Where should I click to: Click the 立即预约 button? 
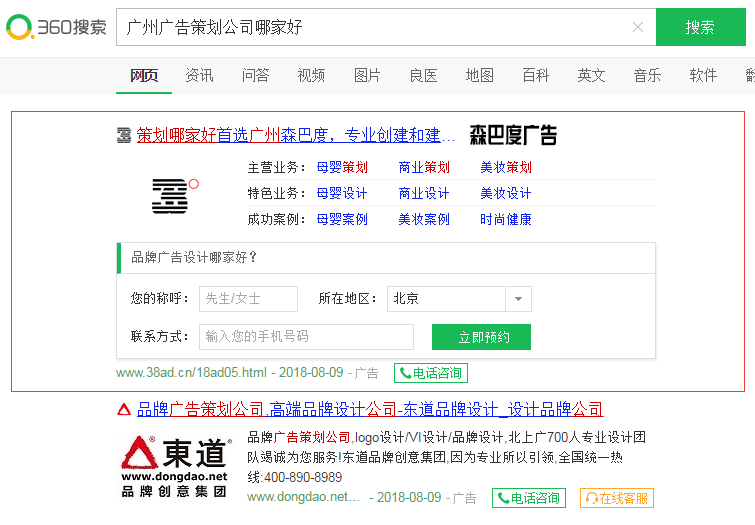point(482,337)
